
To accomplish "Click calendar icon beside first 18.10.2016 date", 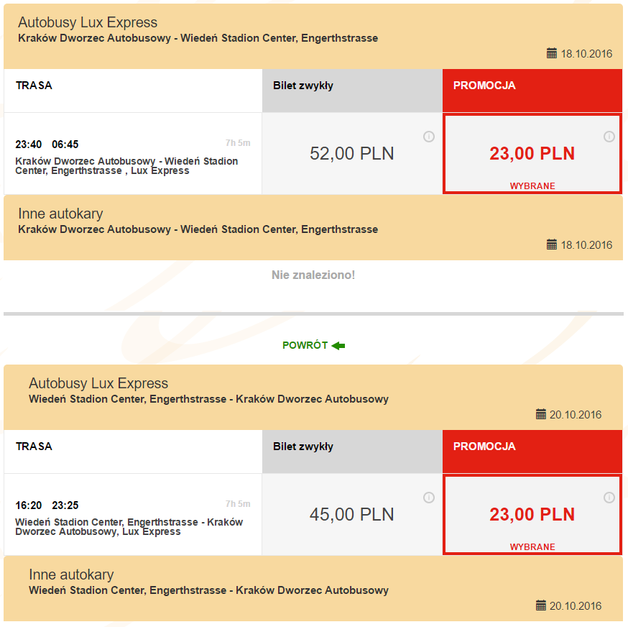I will (551, 53).
